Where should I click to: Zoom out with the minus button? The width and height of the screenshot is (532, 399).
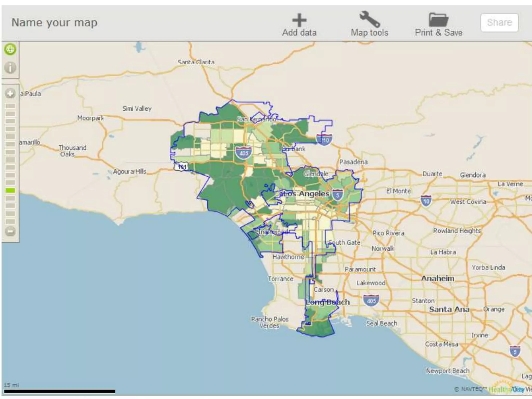click(10, 231)
